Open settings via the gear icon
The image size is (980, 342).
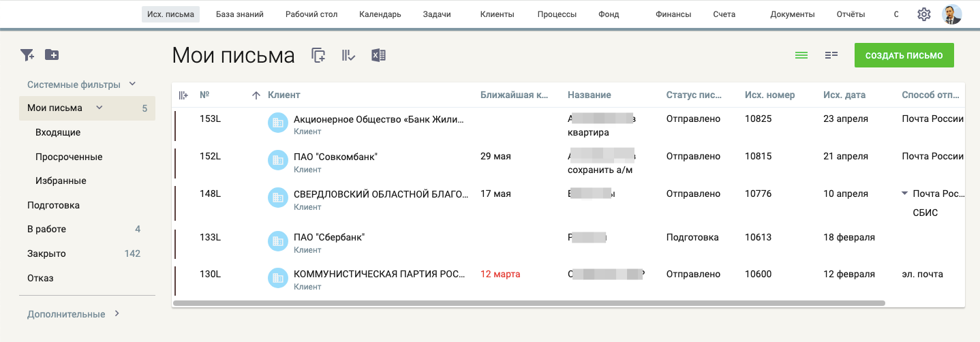(923, 14)
